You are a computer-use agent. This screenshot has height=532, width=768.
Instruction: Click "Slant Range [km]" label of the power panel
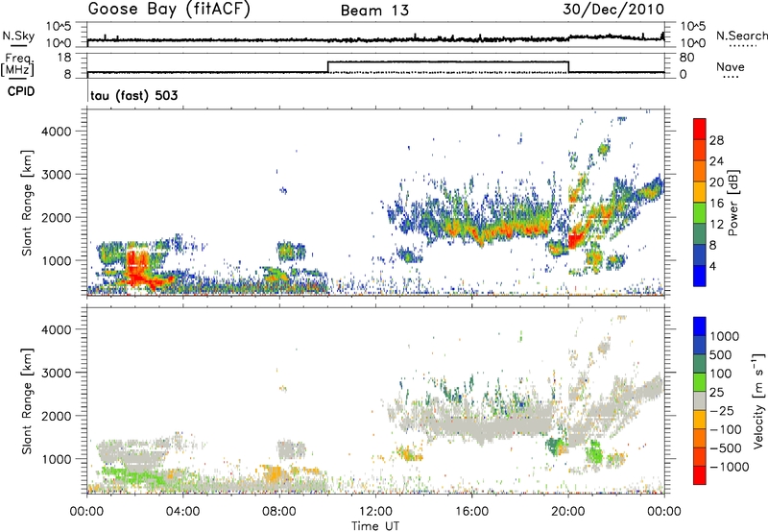(x=27, y=203)
